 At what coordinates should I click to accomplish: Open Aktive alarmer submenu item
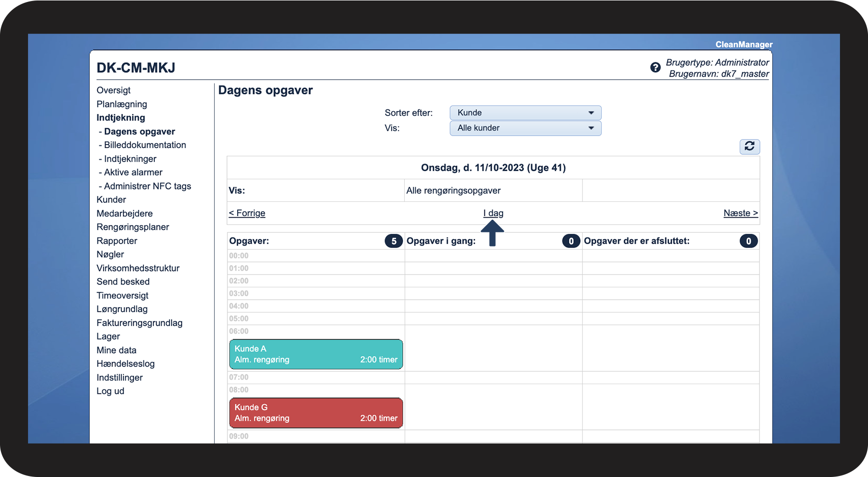click(133, 172)
